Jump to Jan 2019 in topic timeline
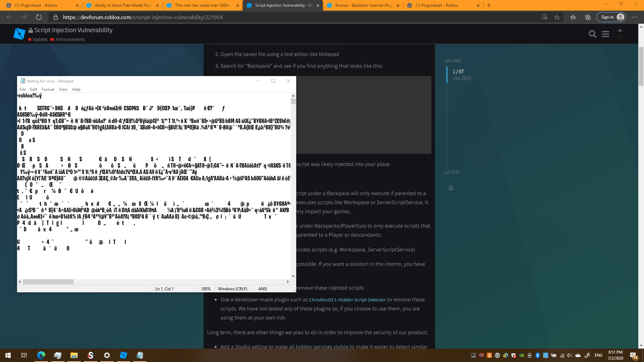The width and height of the screenshot is (644, 362). (452, 61)
